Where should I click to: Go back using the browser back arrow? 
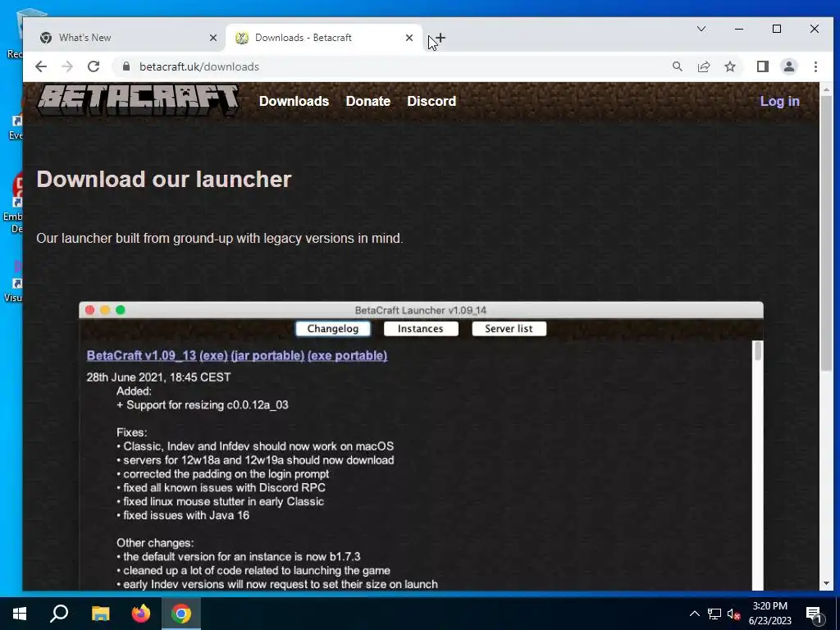pyautogui.click(x=41, y=66)
